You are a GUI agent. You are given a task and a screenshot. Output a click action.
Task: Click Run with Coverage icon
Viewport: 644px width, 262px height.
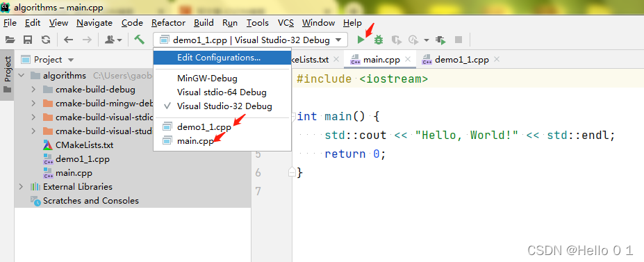coord(397,40)
